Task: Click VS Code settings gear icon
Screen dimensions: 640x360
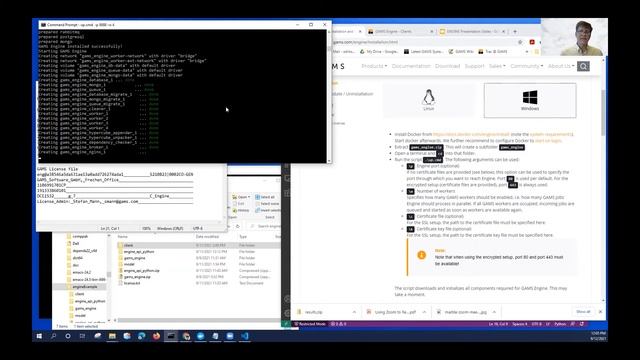Action: point(287,313)
